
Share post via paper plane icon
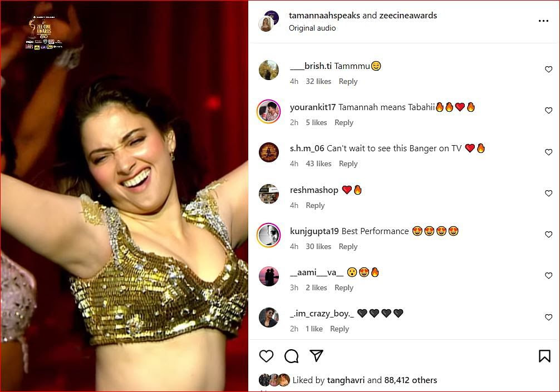pos(316,356)
